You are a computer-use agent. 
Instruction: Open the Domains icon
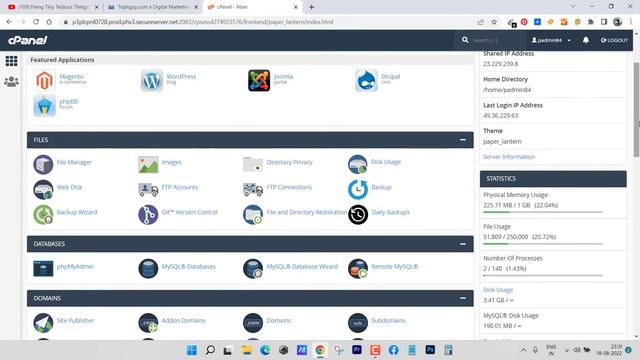tap(253, 323)
